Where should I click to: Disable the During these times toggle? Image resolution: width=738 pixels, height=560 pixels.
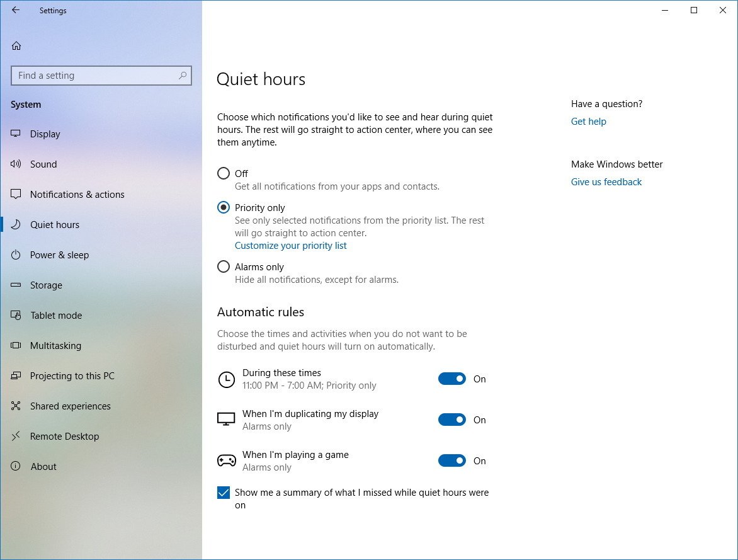click(451, 379)
